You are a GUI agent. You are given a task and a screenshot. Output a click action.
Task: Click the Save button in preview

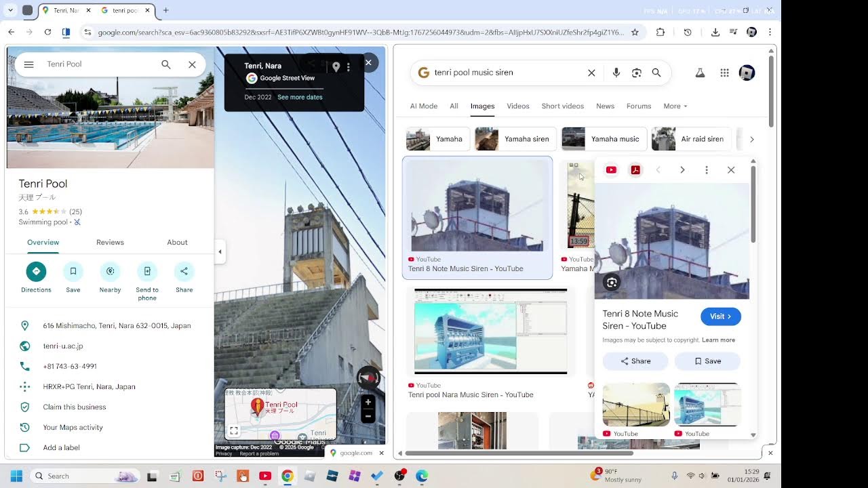coord(707,361)
